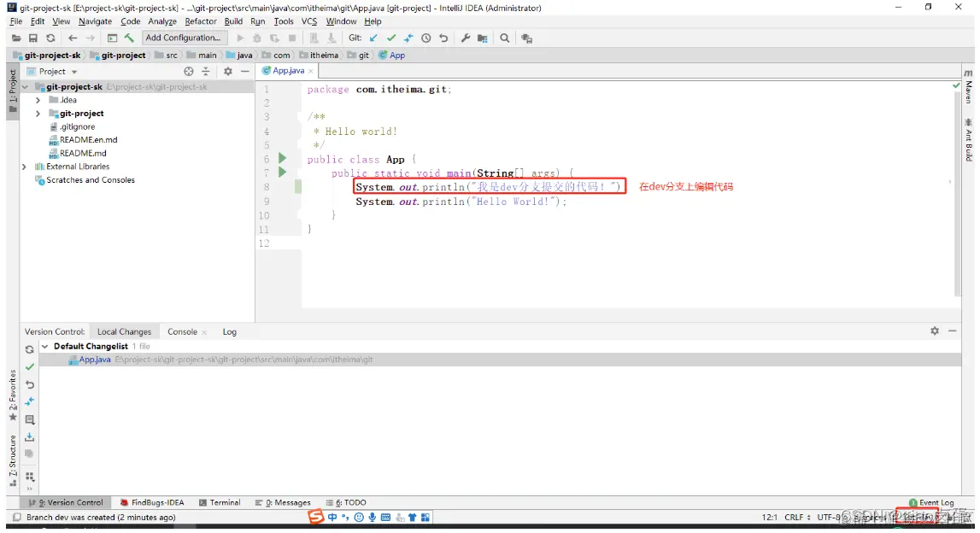Open the 6: TODO tool window
The height and width of the screenshot is (533, 980).
pos(346,502)
